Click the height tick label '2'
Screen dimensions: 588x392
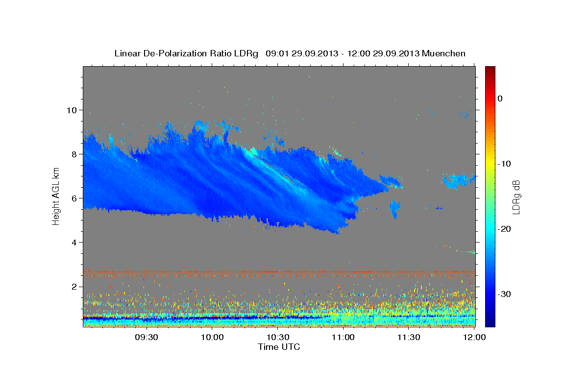pyautogui.click(x=74, y=287)
